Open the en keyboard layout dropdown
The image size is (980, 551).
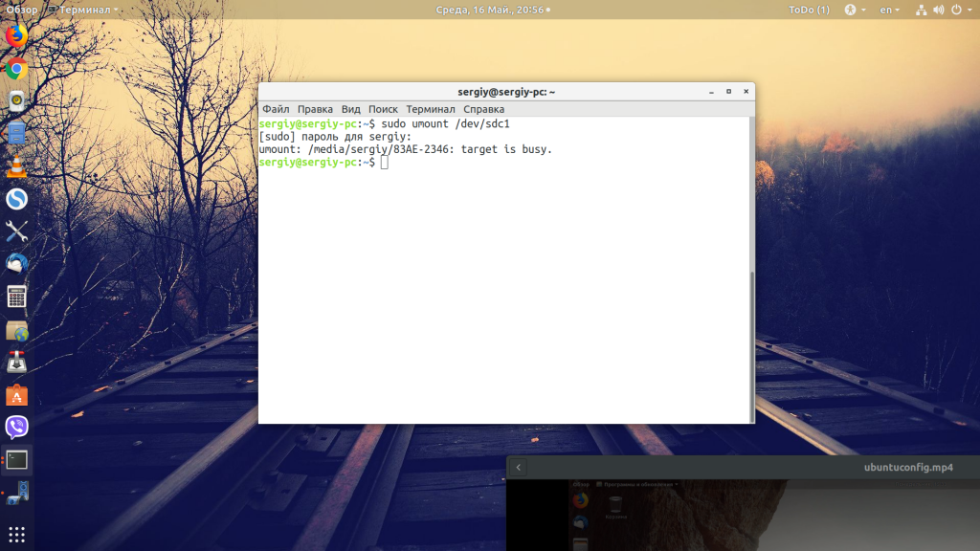[889, 10]
